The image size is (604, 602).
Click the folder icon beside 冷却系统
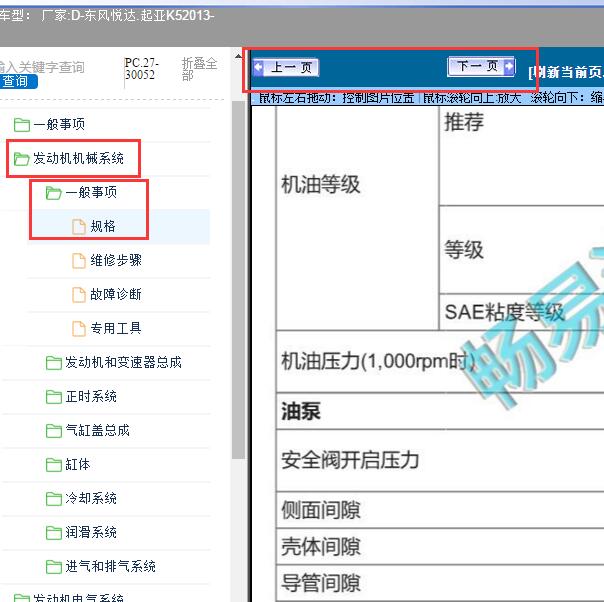[54, 498]
